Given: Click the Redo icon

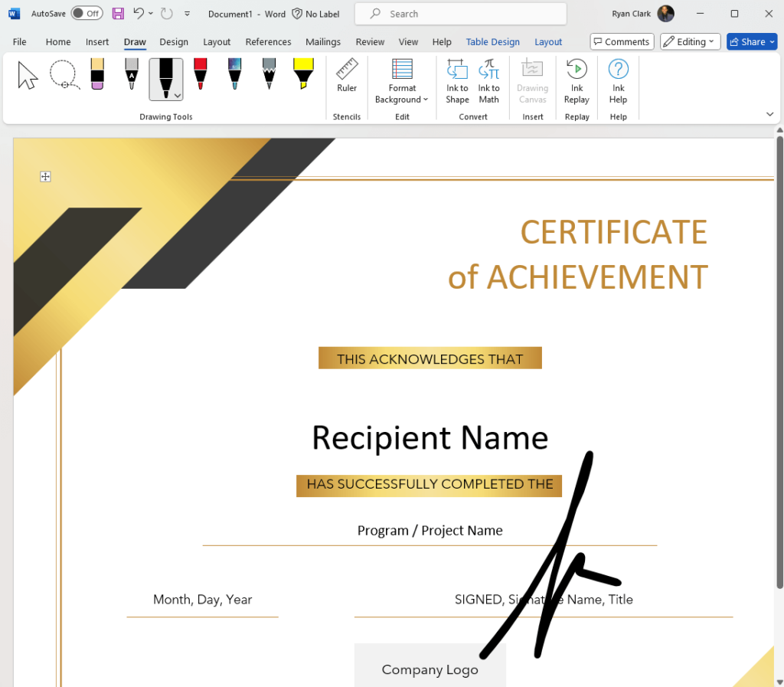Looking at the screenshot, I should click(166, 14).
